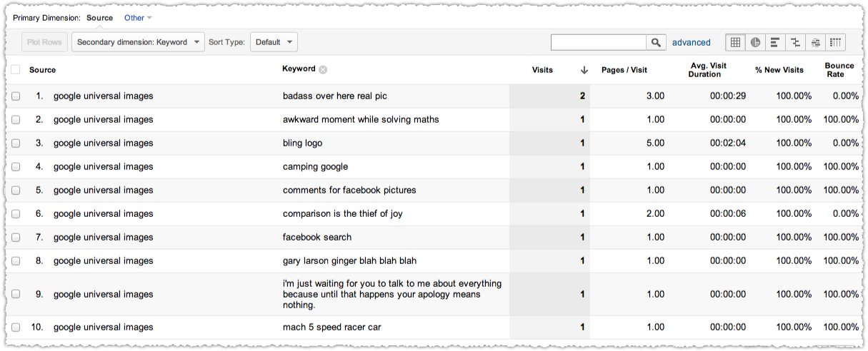Click keyword gary larson ginger blah blah blah

(349, 261)
